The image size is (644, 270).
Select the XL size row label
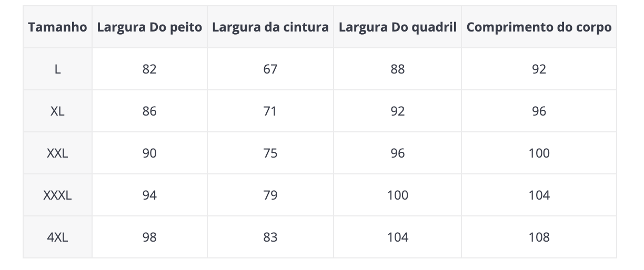[x=57, y=111]
